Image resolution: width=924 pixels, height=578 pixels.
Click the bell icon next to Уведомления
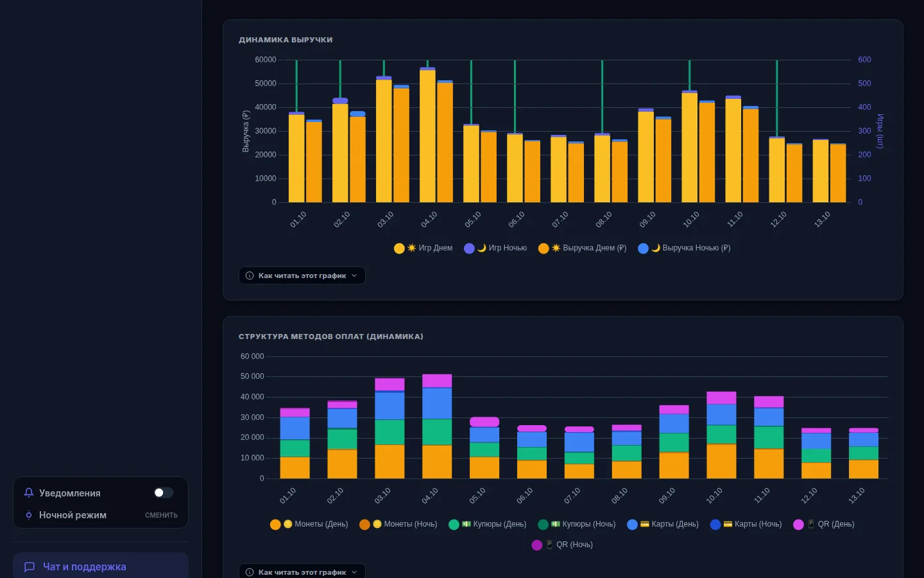[29, 493]
